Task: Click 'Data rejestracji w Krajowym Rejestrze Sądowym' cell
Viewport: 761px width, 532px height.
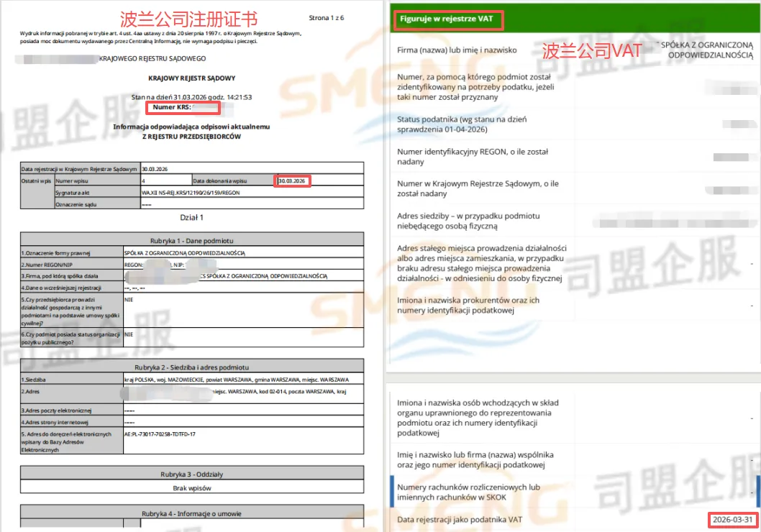Action: coord(81,169)
